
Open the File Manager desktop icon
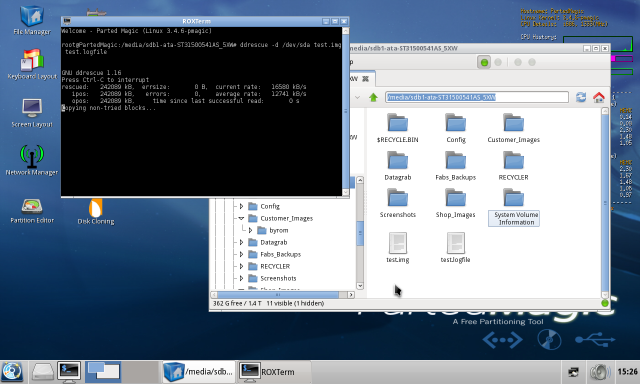coord(32,20)
